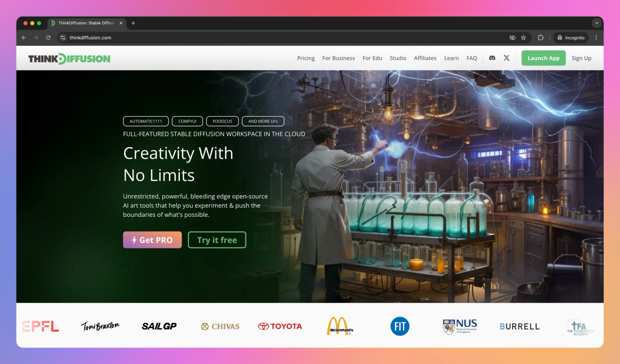This screenshot has width=620, height=364.
Task: Click the Incognito indicator
Action: coord(571,38)
